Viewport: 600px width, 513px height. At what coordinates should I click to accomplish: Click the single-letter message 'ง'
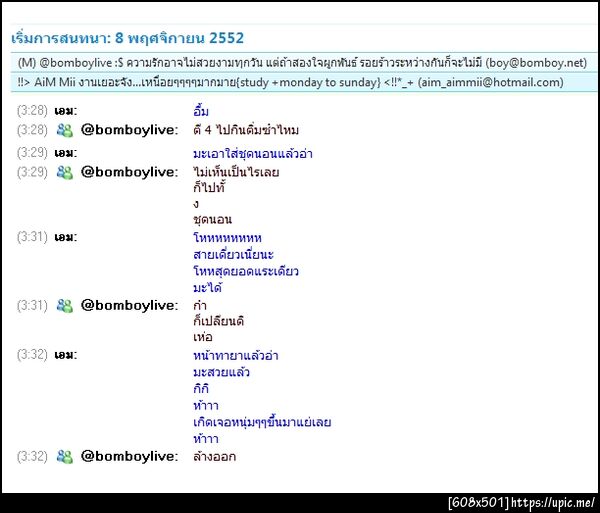pyautogui.click(x=196, y=204)
